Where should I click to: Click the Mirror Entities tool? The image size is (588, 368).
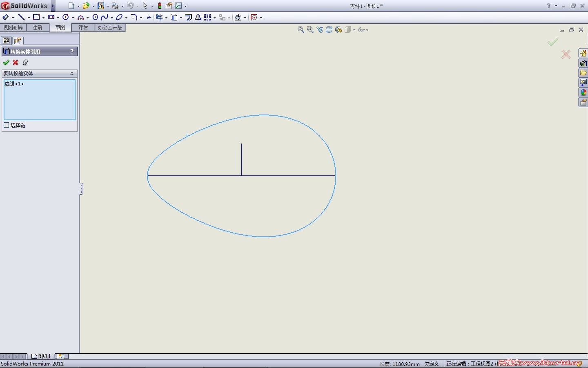(198, 17)
